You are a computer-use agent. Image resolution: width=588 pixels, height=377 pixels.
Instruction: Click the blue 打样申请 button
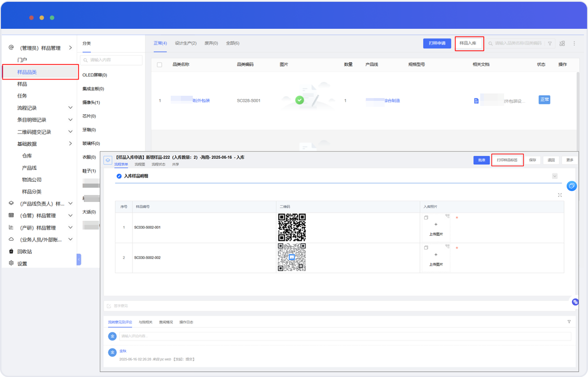tap(437, 43)
